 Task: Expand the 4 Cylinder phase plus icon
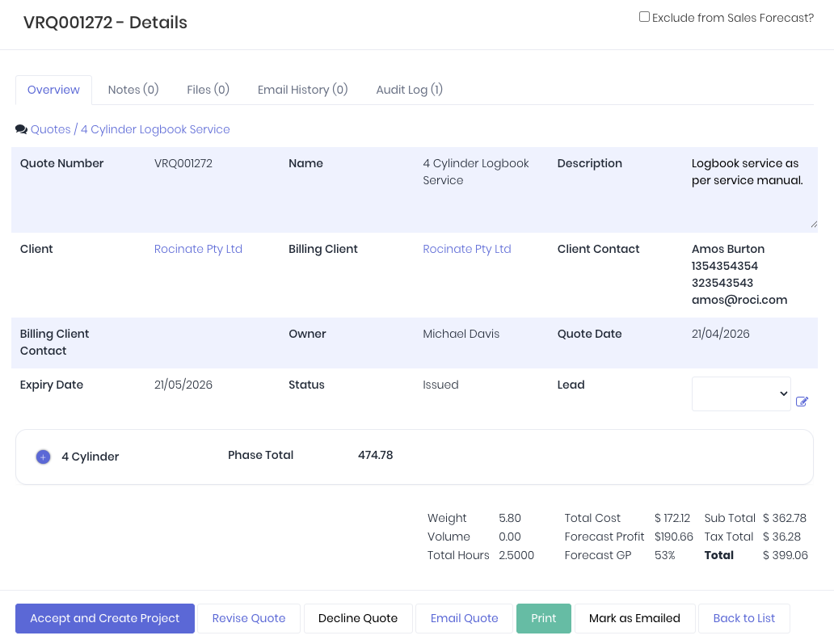click(43, 457)
